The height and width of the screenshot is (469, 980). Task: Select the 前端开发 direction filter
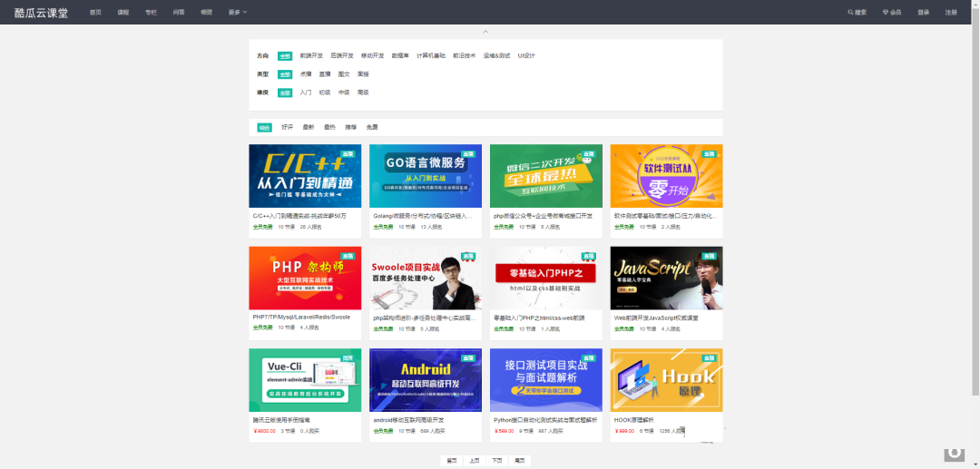(x=311, y=55)
